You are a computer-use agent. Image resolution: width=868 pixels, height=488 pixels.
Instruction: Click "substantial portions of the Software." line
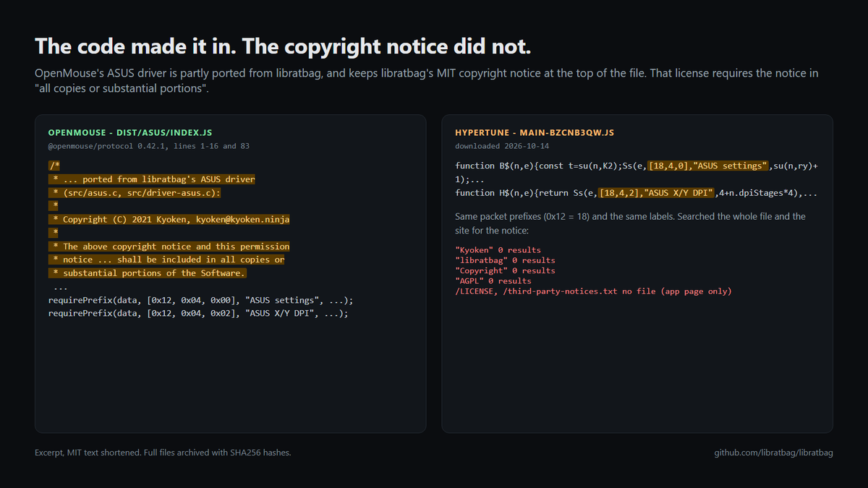[x=148, y=273]
